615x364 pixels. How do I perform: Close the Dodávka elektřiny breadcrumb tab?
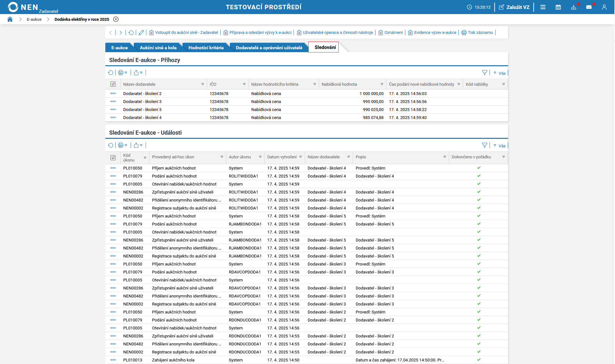[116, 19]
